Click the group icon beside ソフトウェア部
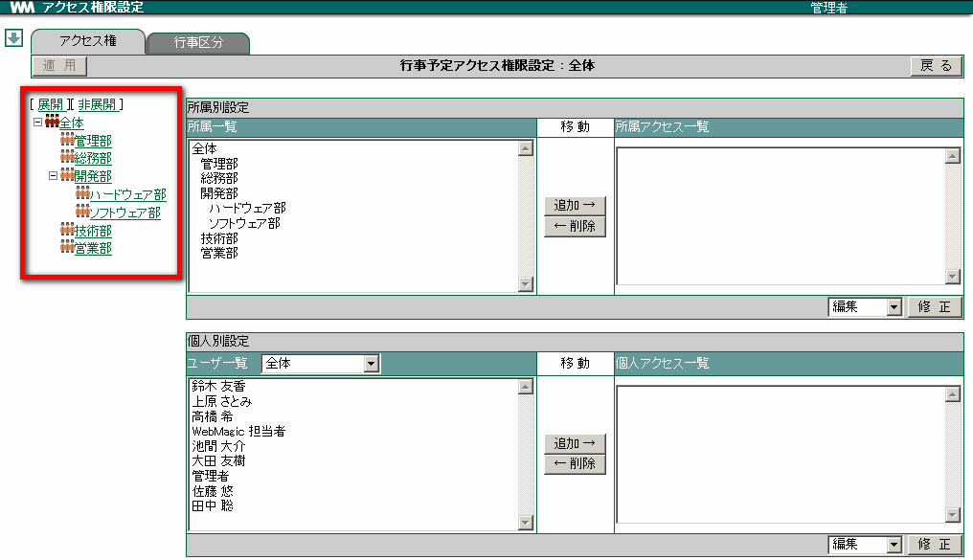The image size is (973, 560). pyautogui.click(x=82, y=211)
